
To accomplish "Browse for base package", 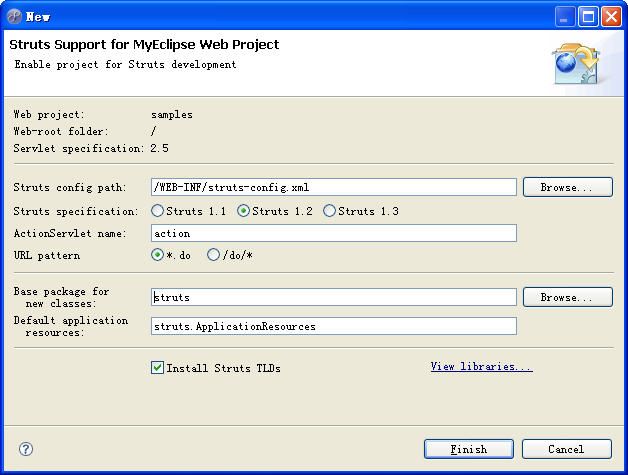I will [568, 297].
